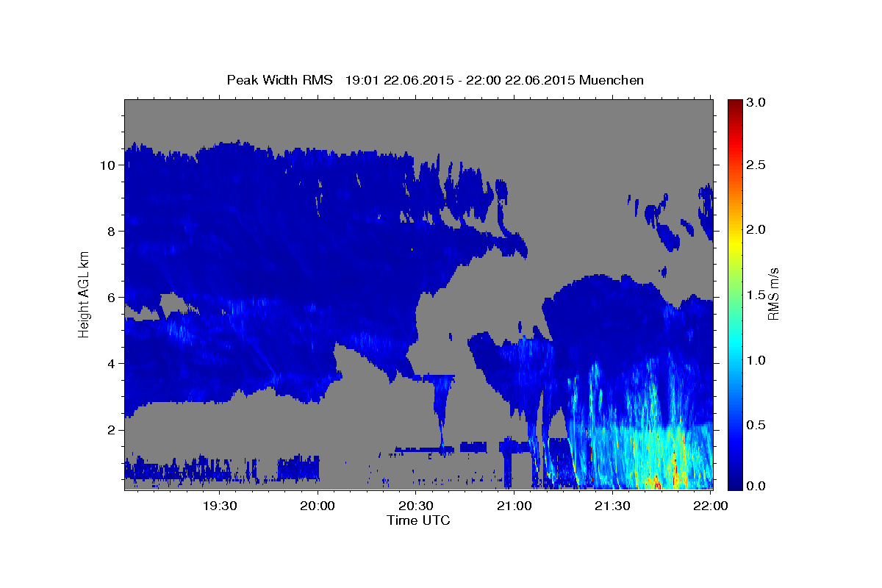
Task: Click the 22:00 time tick label
Action: tap(711, 506)
